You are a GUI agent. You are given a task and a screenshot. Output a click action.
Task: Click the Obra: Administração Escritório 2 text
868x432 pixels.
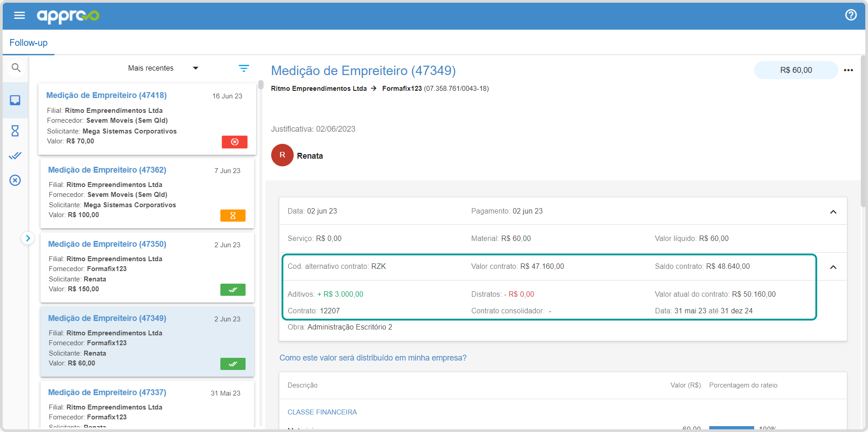(340, 327)
